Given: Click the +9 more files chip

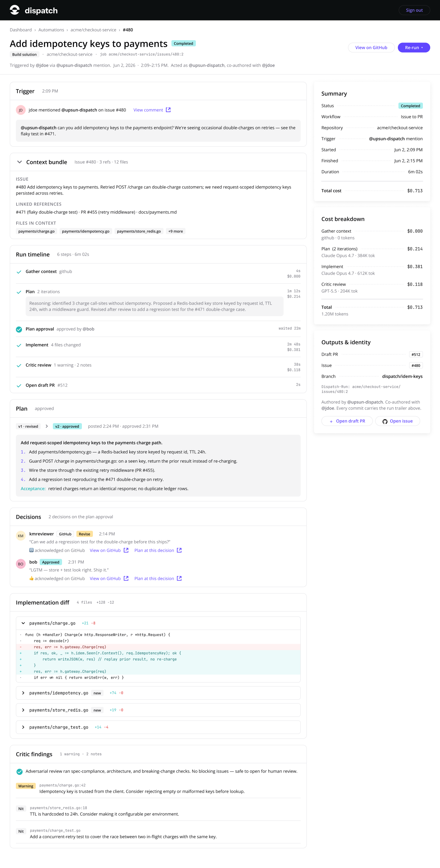Looking at the screenshot, I should tap(175, 231).
